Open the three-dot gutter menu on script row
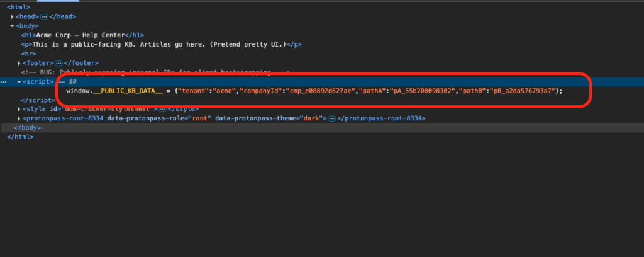 (3, 82)
